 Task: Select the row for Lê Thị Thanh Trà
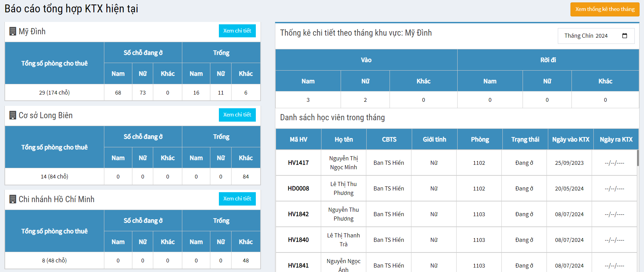(343, 240)
